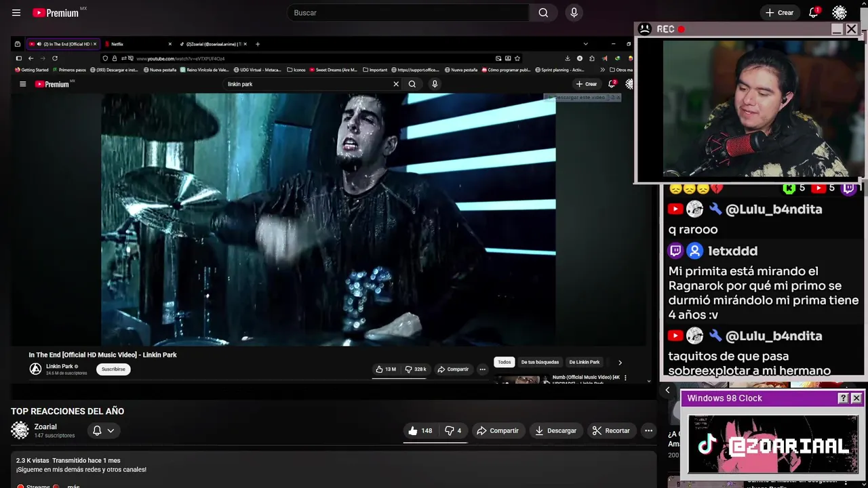The height and width of the screenshot is (488, 868).
Task: Open the 'Sprint planning' bookmark
Action: pos(560,70)
